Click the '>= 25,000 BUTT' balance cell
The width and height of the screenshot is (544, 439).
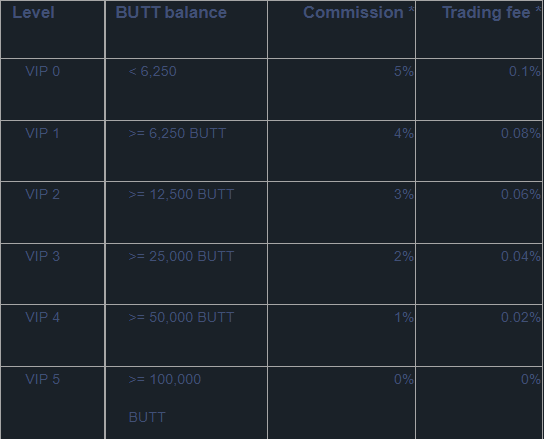tap(186, 274)
